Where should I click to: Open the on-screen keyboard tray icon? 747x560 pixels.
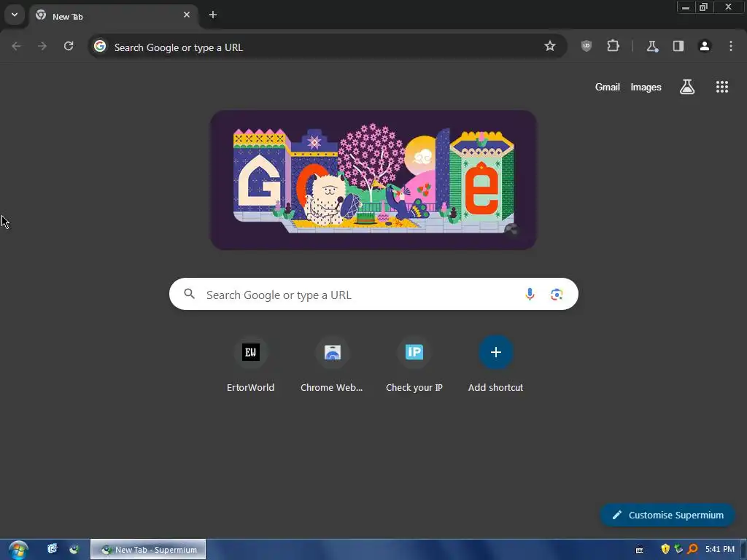point(639,550)
